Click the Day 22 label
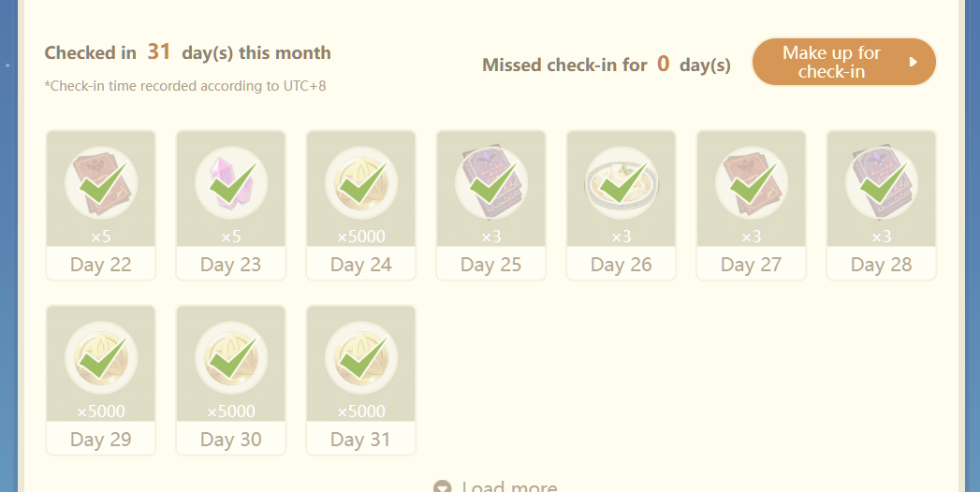The height and width of the screenshot is (492, 980). click(x=101, y=265)
